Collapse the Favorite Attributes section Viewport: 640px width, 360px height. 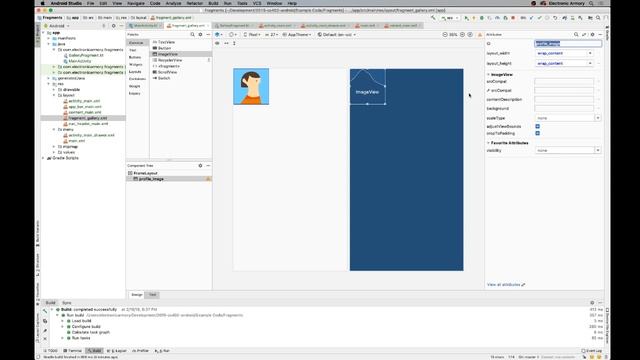488,143
